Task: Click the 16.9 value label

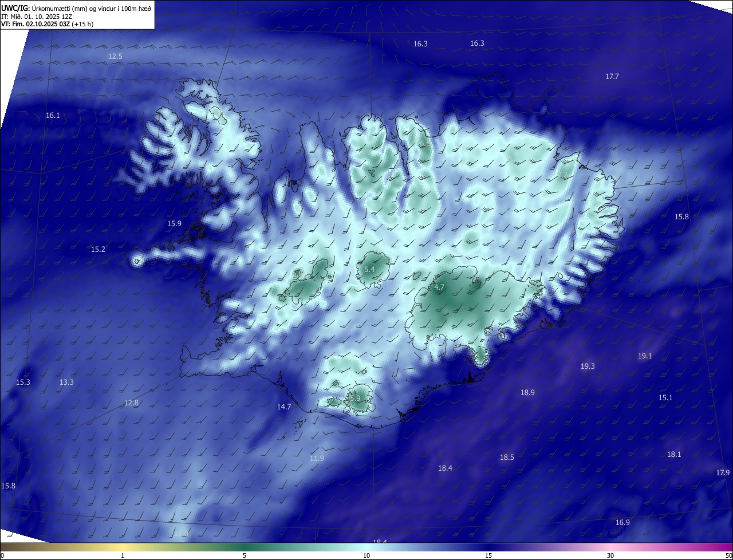Action: click(622, 523)
